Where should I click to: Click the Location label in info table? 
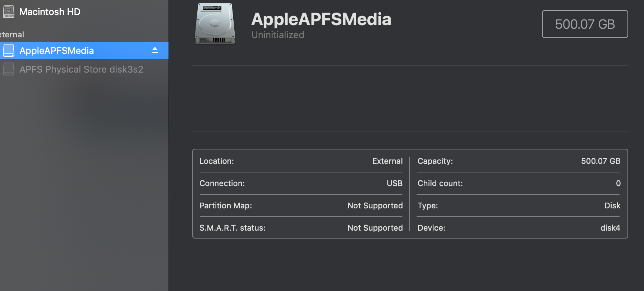217,161
